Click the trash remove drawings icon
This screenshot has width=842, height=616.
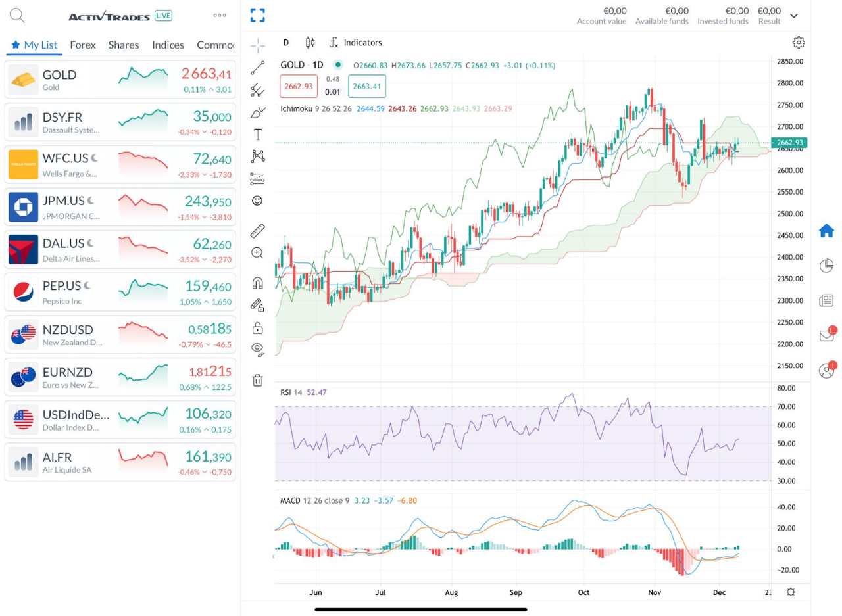pyautogui.click(x=258, y=380)
